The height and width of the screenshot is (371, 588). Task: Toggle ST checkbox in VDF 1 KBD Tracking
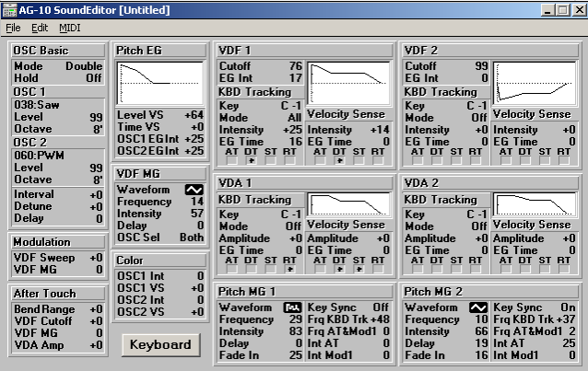270,161
